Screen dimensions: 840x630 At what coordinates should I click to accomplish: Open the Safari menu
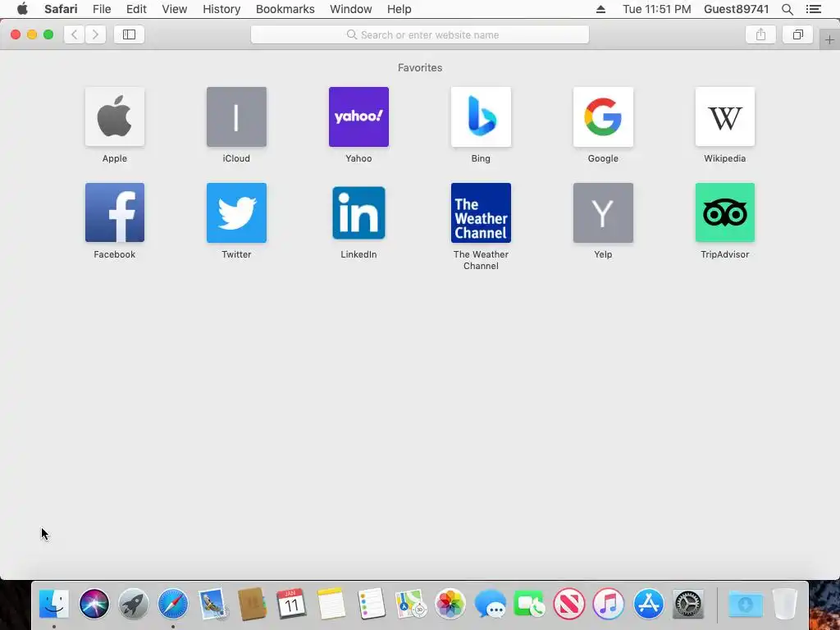pos(61,9)
